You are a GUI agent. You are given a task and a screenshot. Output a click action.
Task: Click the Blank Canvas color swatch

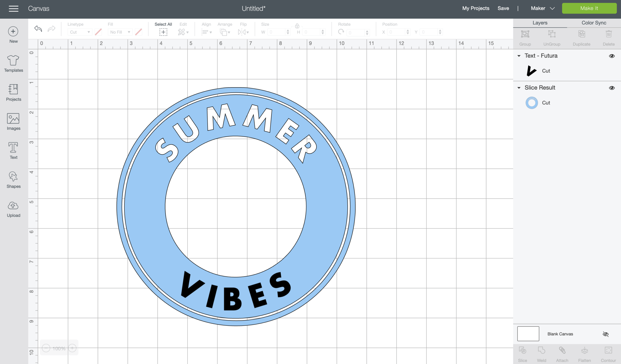528,334
